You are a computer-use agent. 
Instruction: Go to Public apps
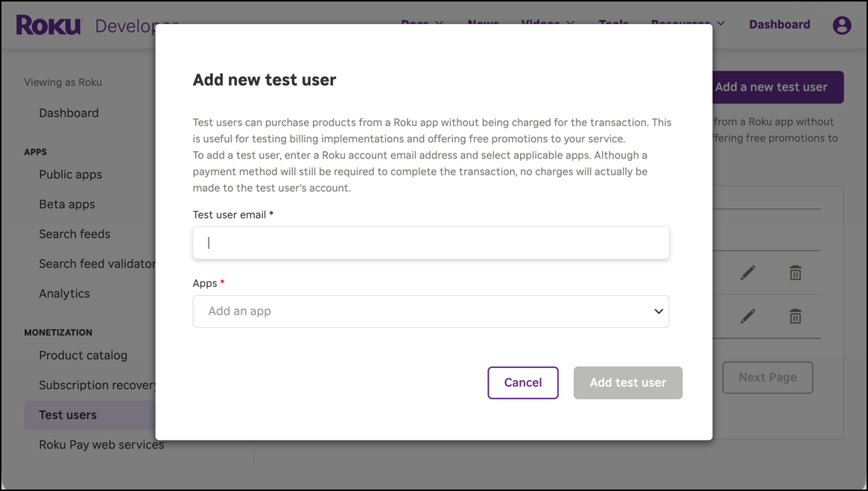coord(70,174)
